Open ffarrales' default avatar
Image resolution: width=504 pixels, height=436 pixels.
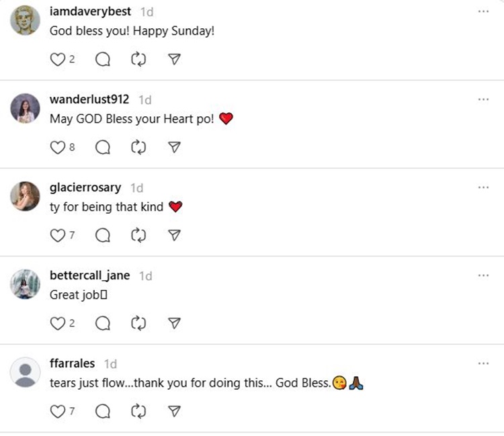(25, 372)
